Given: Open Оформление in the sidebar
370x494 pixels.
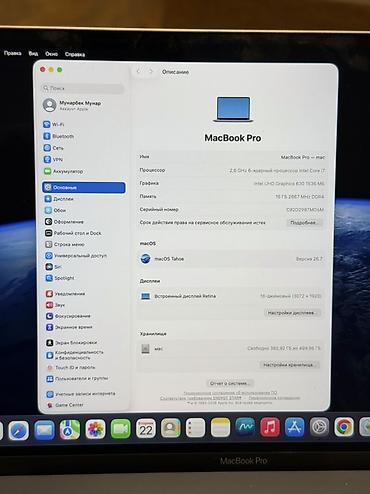Looking at the screenshot, I should tap(64, 222).
